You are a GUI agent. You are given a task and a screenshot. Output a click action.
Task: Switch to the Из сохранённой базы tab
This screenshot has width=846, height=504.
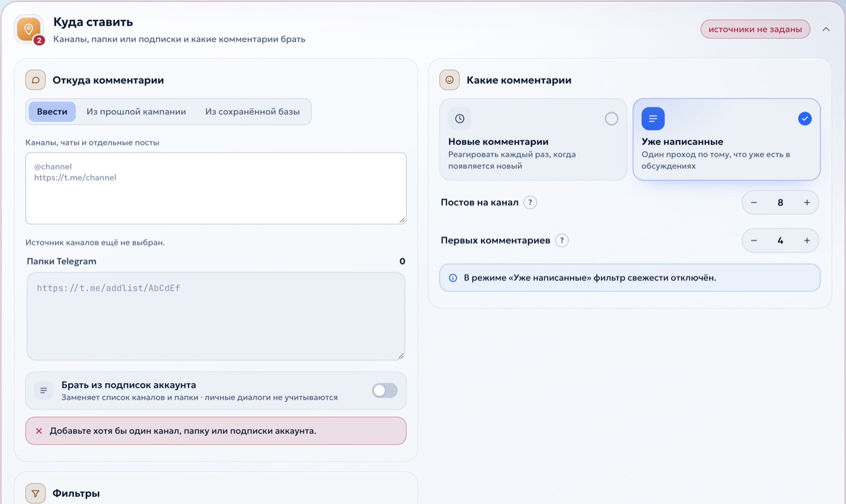click(x=253, y=112)
